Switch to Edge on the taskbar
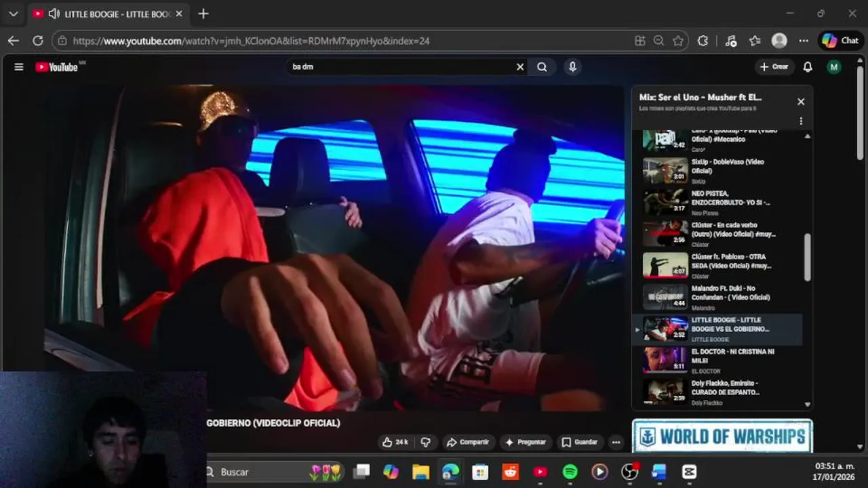The width and height of the screenshot is (868, 488). click(450, 472)
